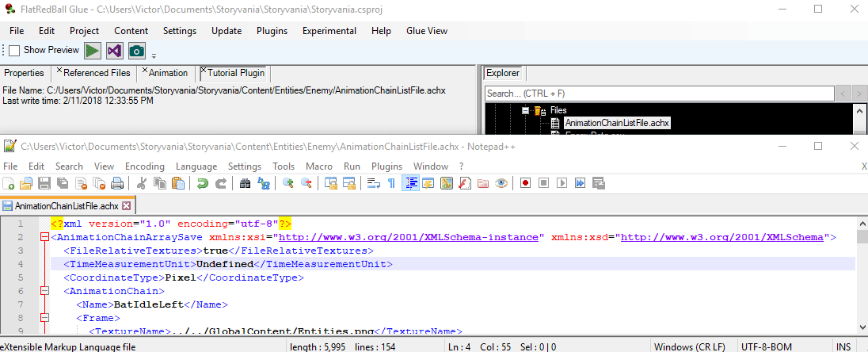Image resolution: width=868 pixels, height=352 pixels.
Task: Click the Zoom In magnifier icon
Action: click(x=287, y=183)
